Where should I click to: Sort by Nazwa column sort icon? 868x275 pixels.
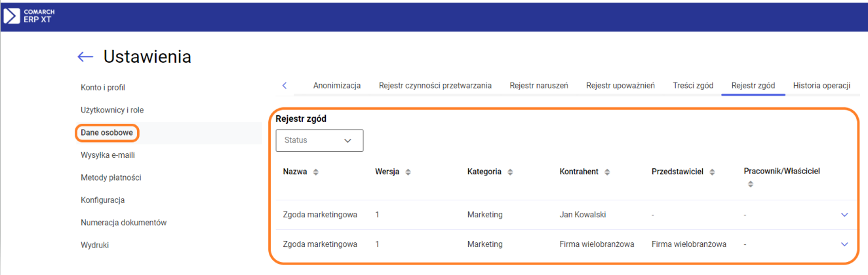[x=315, y=172]
